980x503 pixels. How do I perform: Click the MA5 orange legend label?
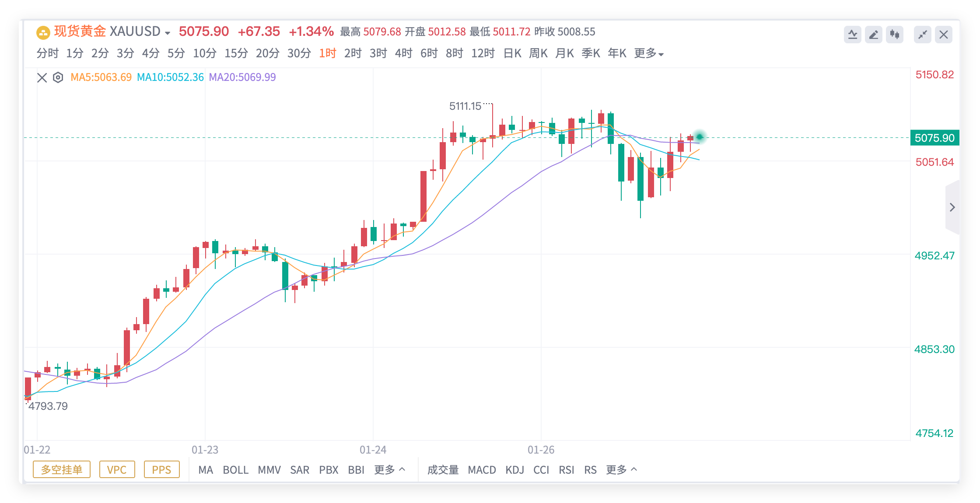[101, 77]
